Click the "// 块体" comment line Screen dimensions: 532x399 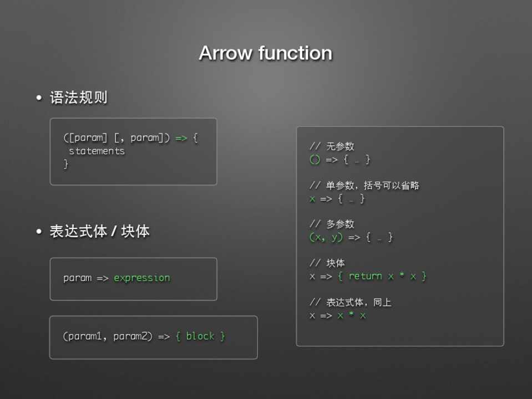coord(327,263)
